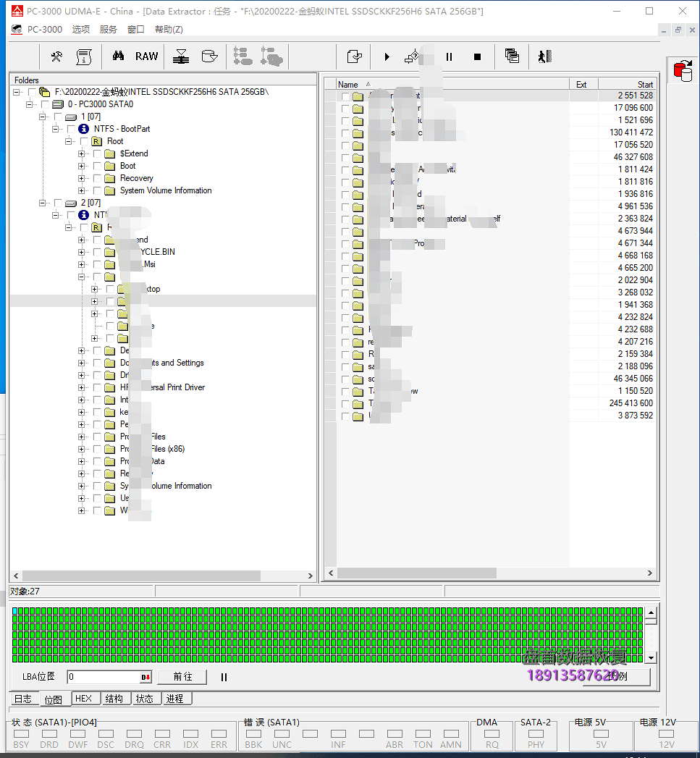This screenshot has width=700, height=758.
Task: Expand the $Extend folder node
Action: (81, 153)
